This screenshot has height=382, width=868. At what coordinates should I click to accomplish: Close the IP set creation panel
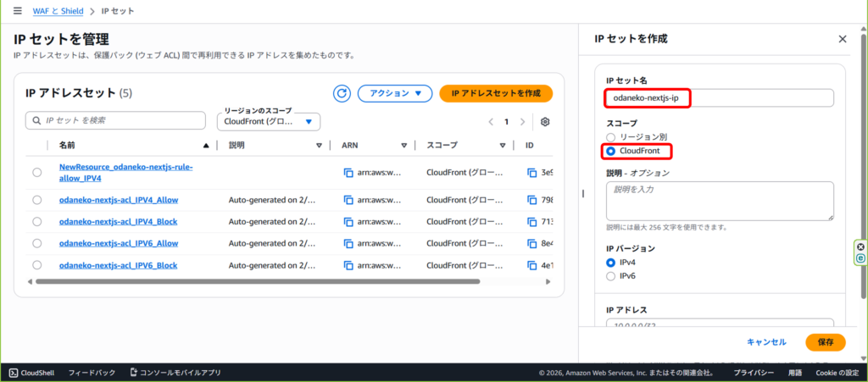842,39
